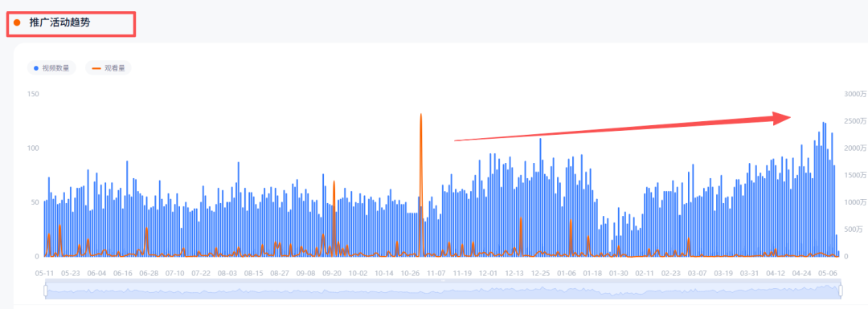The height and width of the screenshot is (309, 868).
Task: Click the 01-30 date label
Action: pyautogui.click(x=619, y=273)
